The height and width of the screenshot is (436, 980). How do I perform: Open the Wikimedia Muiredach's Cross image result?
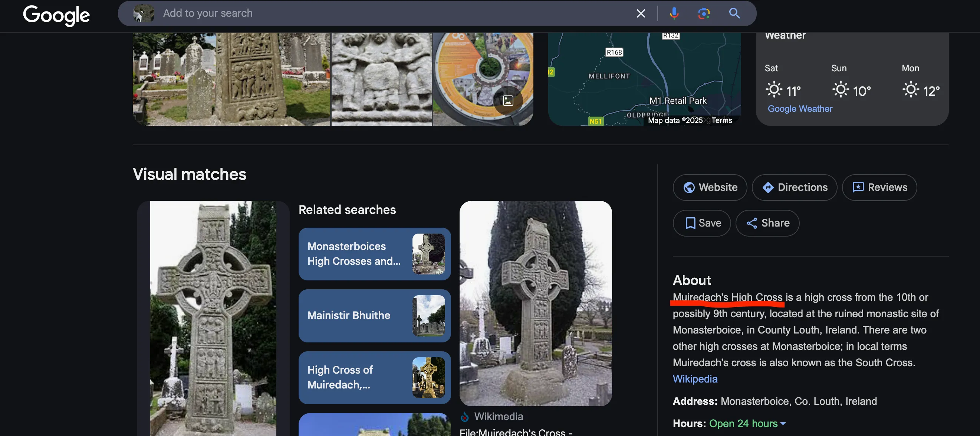point(535,303)
